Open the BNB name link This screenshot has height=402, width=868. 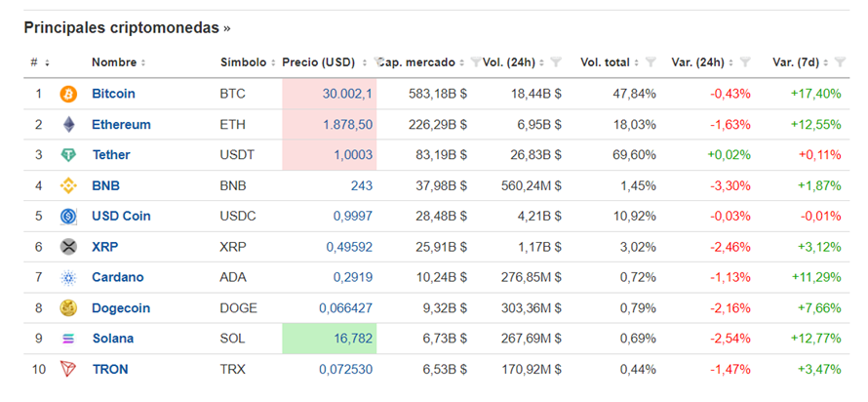point(105,185)
